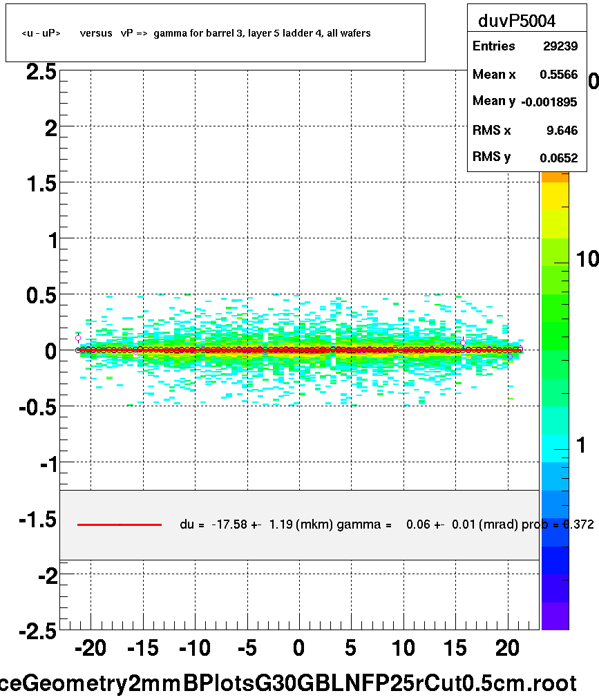This screenshot has width=599, height=700.
Task: Click the Mean x value 0.5566
Action: click(558, 75)
